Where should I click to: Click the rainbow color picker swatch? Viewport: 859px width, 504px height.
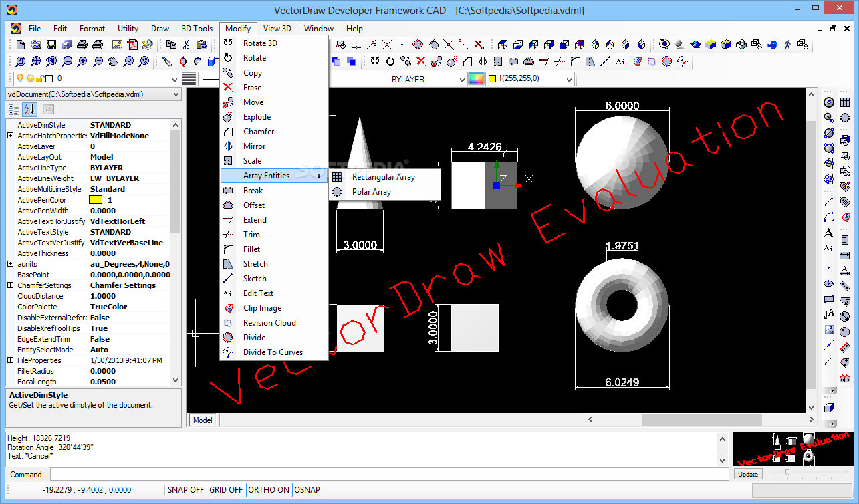476,79
